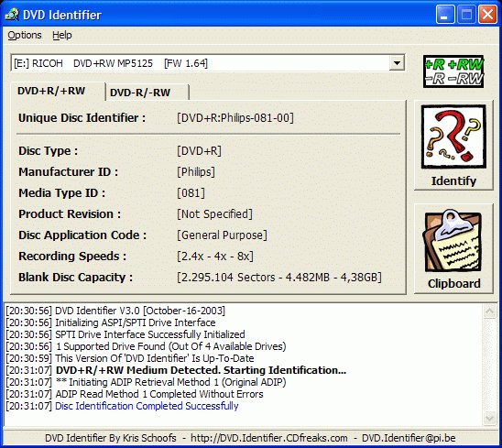Select the DVD+R/+RW tab
502x448 pixels.
51,91
